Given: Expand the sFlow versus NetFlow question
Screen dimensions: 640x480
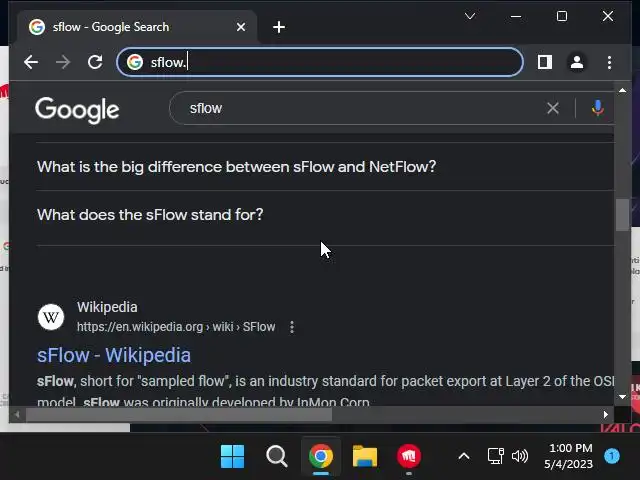Looking at the screenshot, I should (325, 167).
